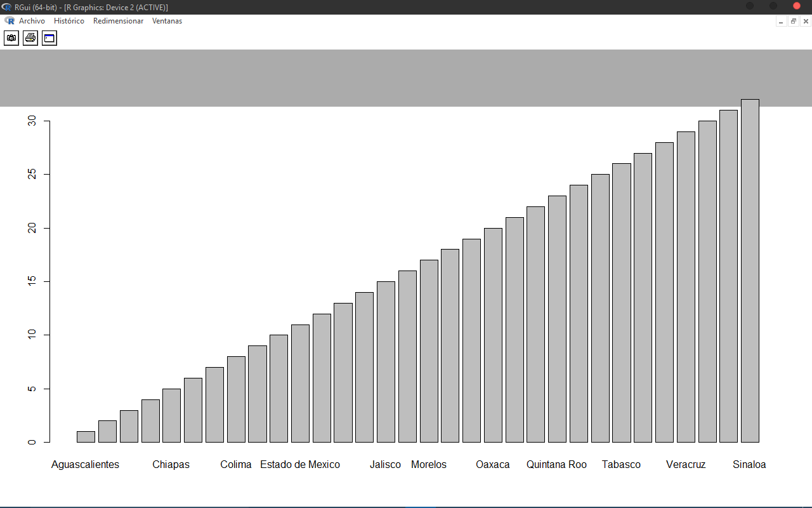Click the y-axis tick label 0
Image resolution: width=812 pixels, height=508 pixels.
(32, 442)
